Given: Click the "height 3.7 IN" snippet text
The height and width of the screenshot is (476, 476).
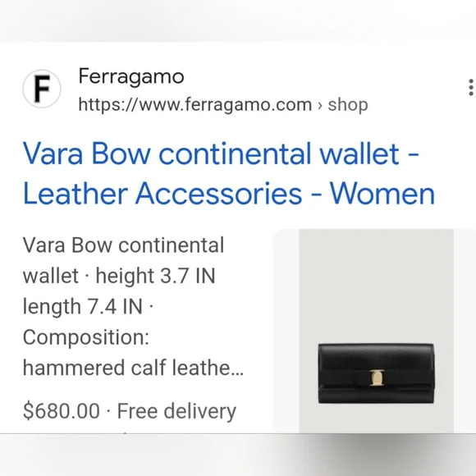Looking at the screenshot, I should click(x=155, y=276).
